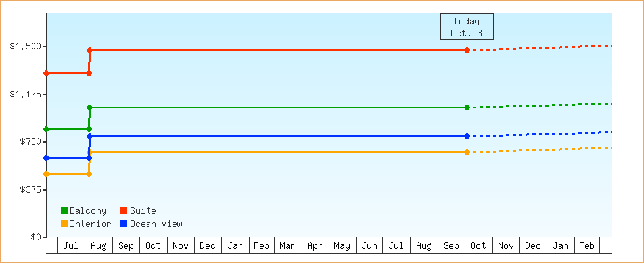Click the last Feb month label
Image resolution: width=644 pixels, height=263 pixels.
[x=587, y=246]
